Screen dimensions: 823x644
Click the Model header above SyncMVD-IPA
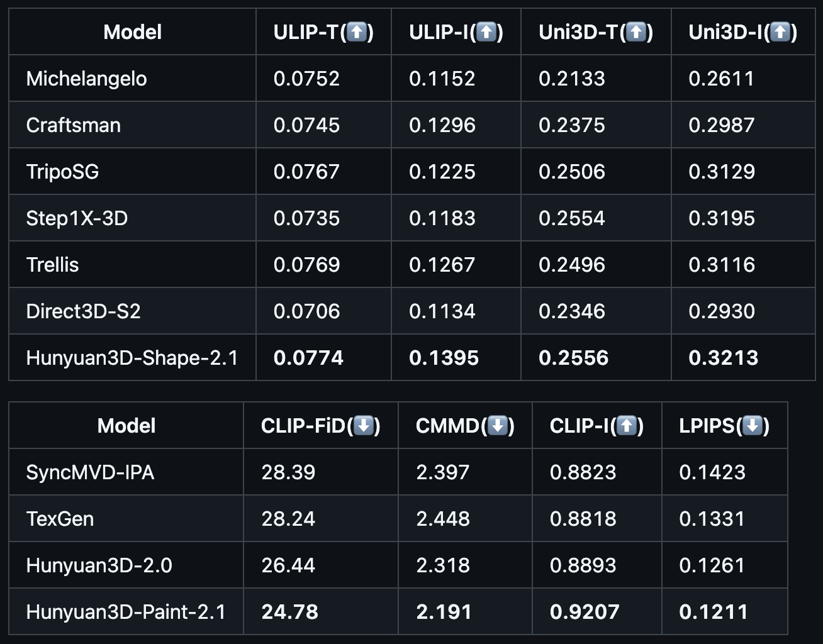(126, 426)
